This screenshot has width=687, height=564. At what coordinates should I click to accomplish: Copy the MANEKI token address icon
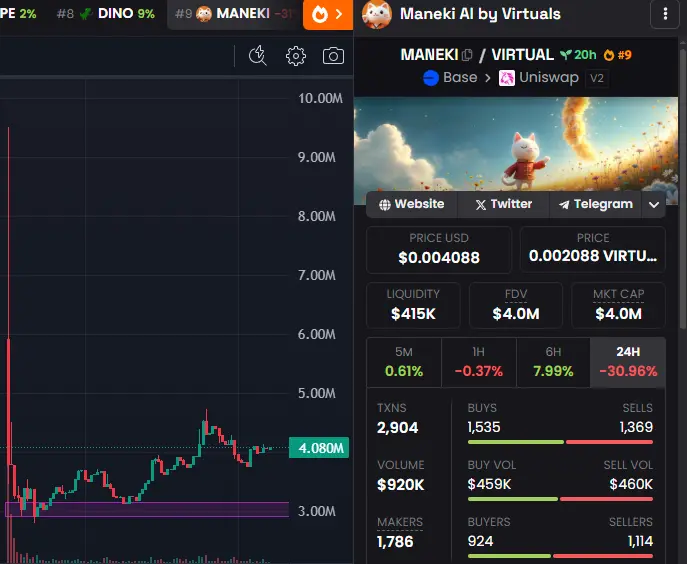467,55
